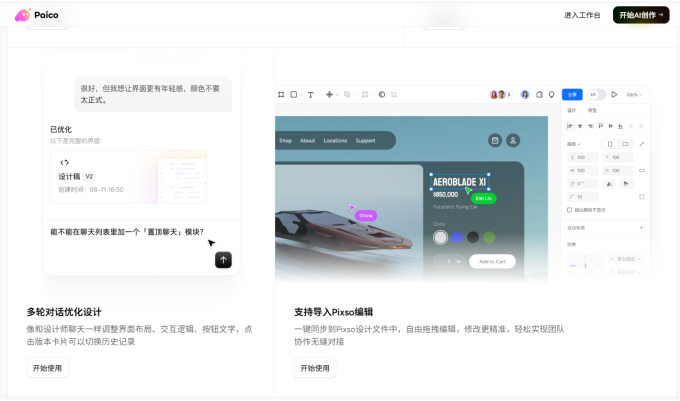Switch to the 原型 tab

coord(592,110)
